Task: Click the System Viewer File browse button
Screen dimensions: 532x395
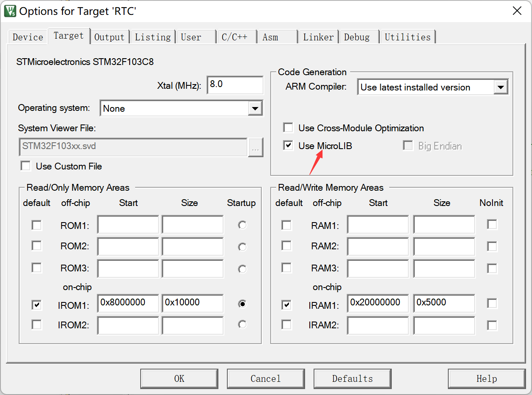Action: pos(255,147)
